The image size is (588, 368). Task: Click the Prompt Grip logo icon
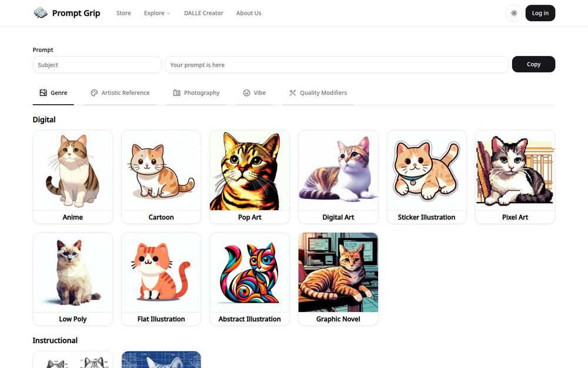[41, 13]
